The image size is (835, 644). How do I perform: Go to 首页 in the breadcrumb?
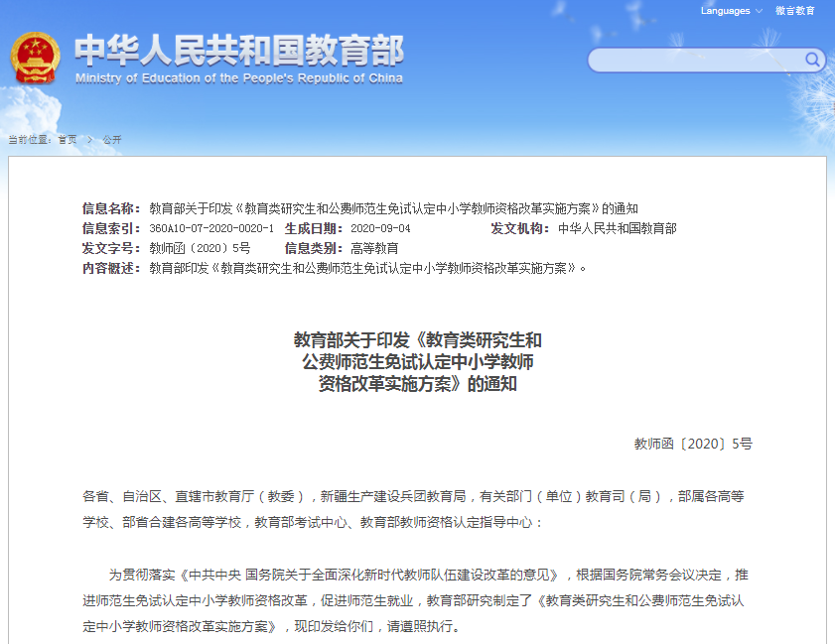click(x=68, y=140)
